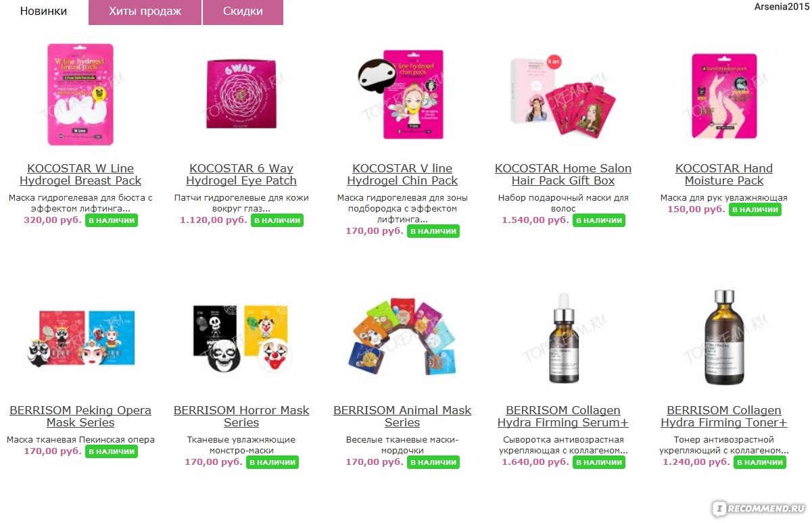Open BERRISOM Animal Mask Series link
The image size is (812, 523).
(x=402, y=416)
